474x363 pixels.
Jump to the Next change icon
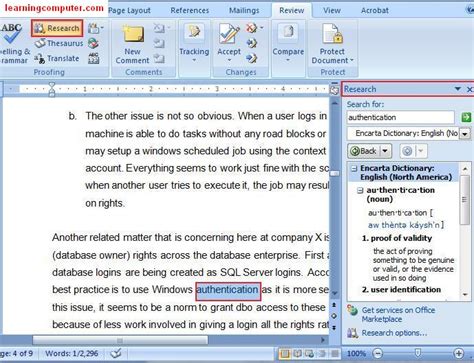tap(252, 58)
